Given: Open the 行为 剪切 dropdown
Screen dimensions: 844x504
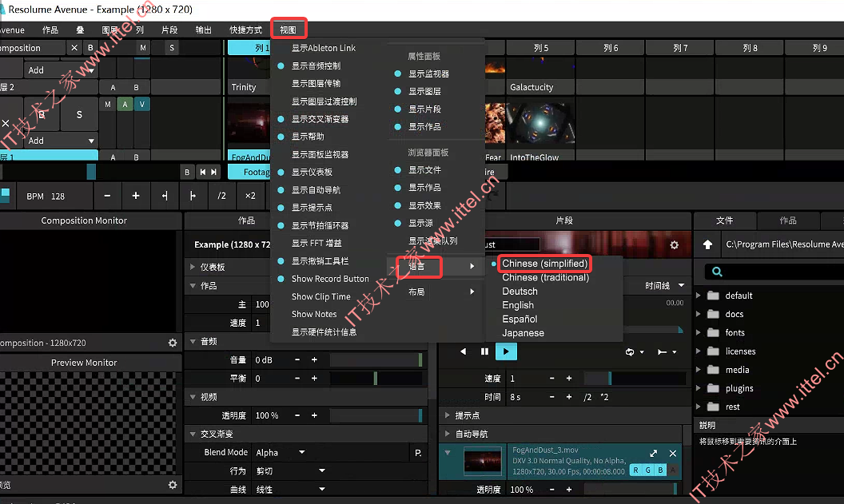Looking at the screenshot, I should click(291, 470).
